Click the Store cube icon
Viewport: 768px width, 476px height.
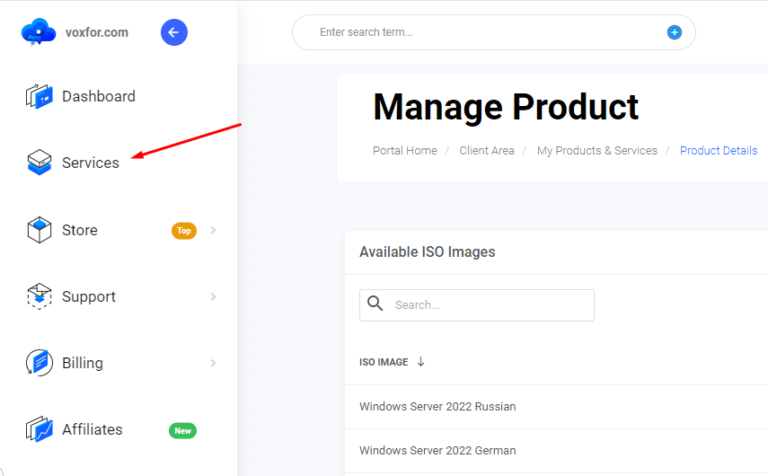(39, 230)
